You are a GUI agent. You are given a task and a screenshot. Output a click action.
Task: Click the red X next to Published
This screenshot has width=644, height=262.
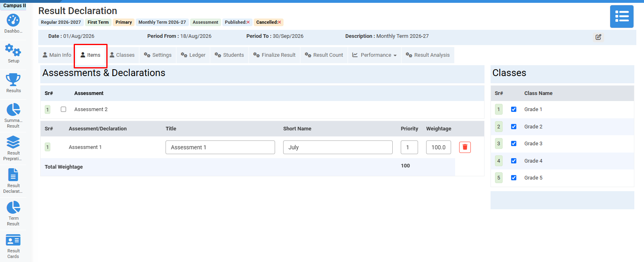[248, 22]
